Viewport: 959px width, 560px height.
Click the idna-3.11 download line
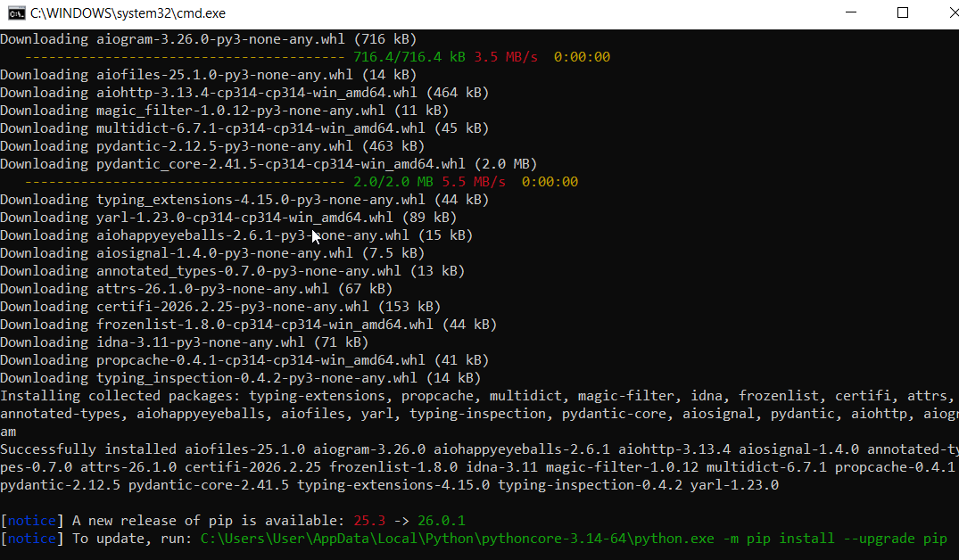(x=184, y=342)
